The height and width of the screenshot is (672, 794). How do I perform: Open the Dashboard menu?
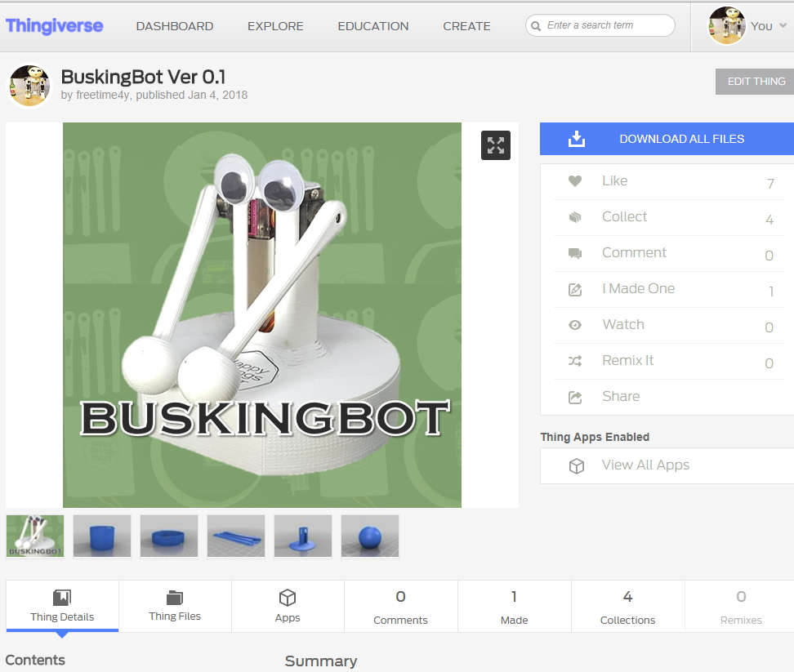click(175, 26)
